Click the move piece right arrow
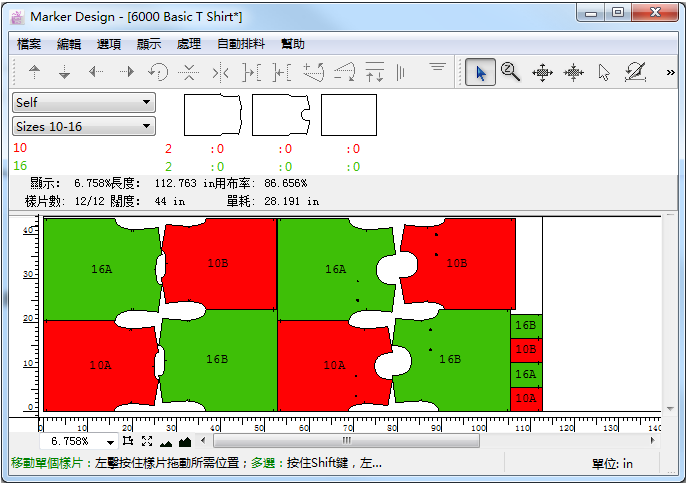This screenshot has width=687, height=486. [x=127, y=72]
